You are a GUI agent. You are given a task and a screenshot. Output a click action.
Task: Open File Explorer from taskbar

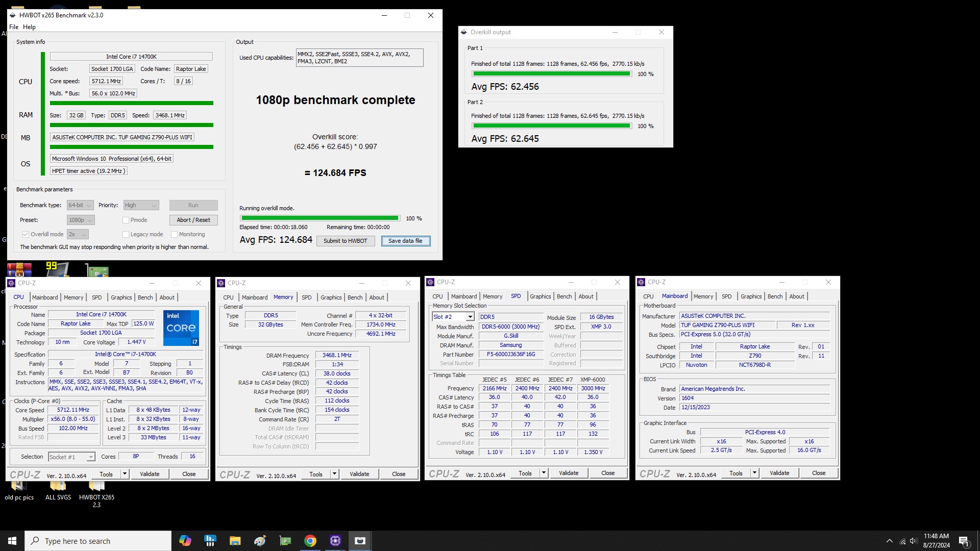coord(235,541)
